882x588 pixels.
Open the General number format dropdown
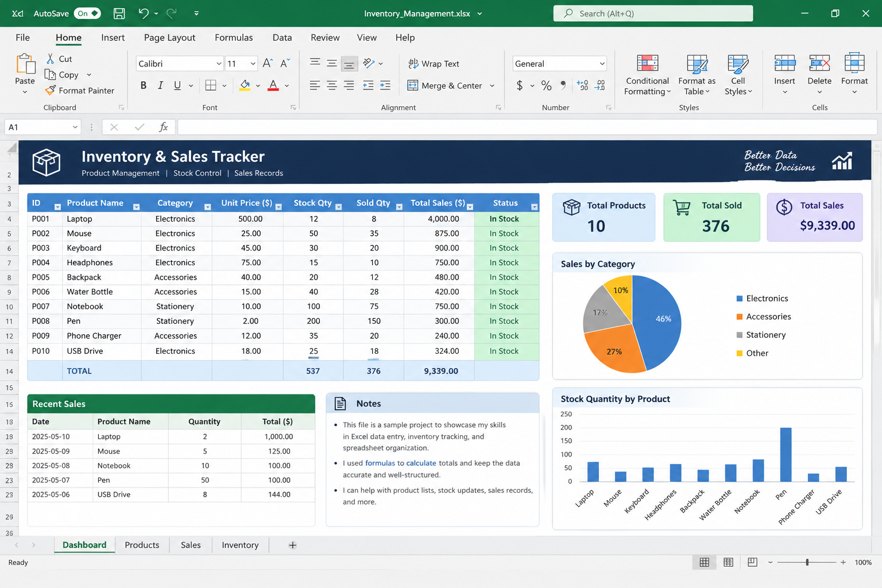(x=602, y=64)
